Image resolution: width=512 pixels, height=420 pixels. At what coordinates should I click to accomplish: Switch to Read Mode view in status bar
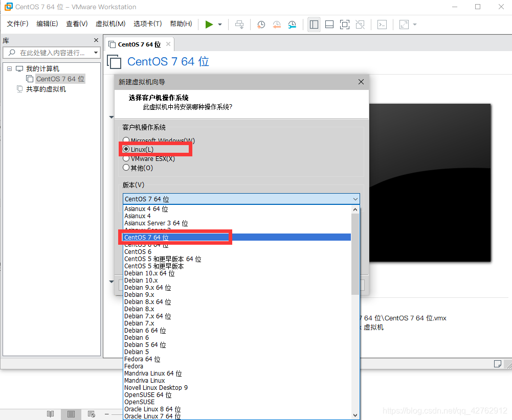(50, 414)
